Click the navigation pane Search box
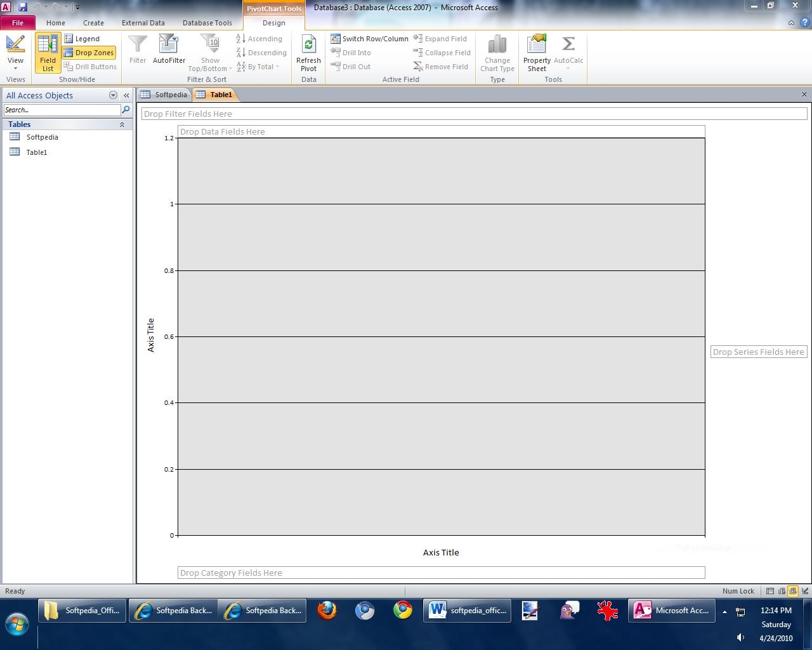The width and height of the screenshot is (812, 650). point(62,110)
